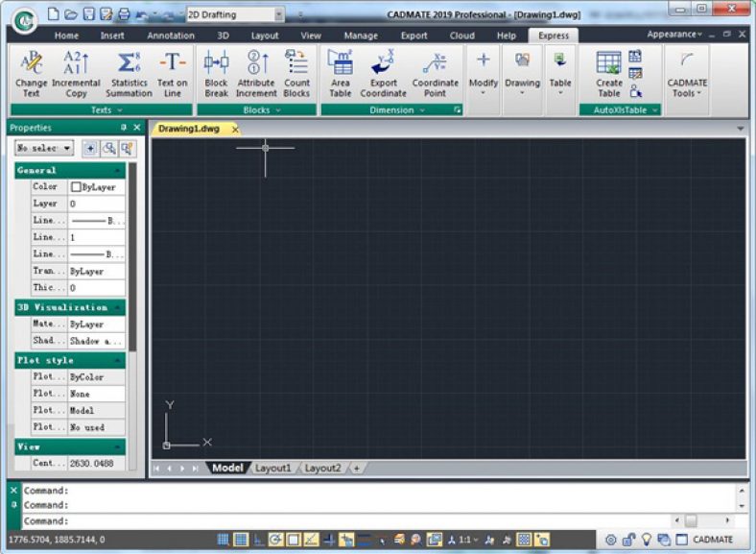
Task: Toggle Snap mode in the status bar
Action: coord(223,540)
